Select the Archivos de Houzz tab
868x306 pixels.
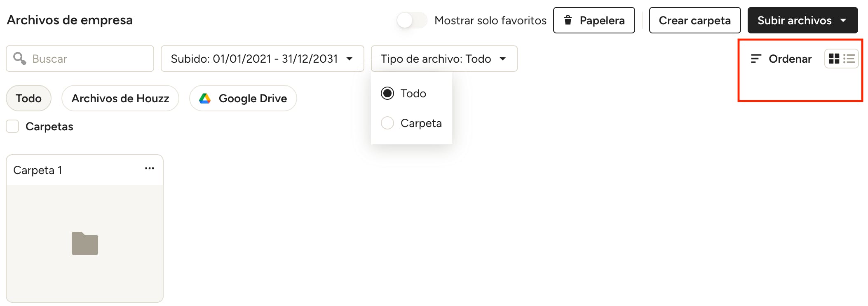pos(120,98)
